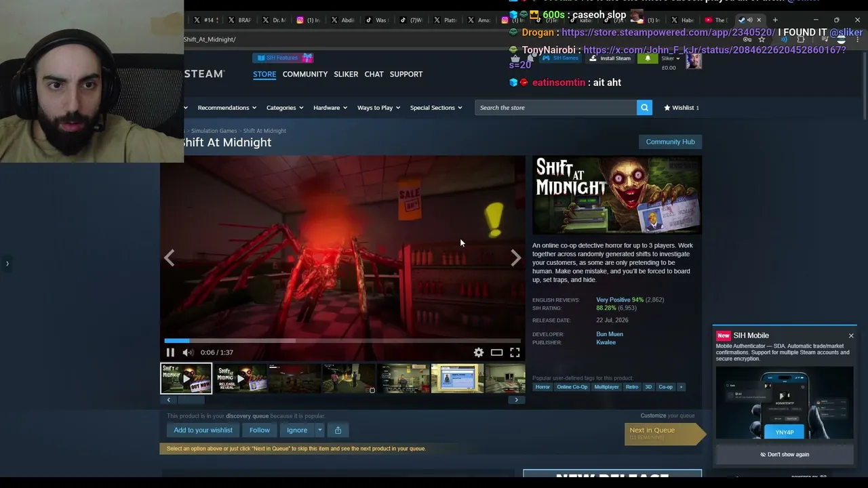
Task: Select the Online Co-Op tag
Action: click(x=572, y=387)
